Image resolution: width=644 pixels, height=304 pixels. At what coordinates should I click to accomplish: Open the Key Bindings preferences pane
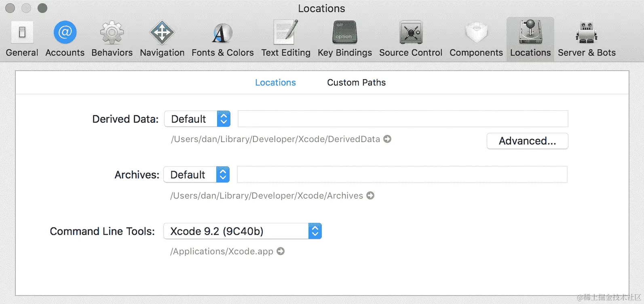tap(344, 39)
